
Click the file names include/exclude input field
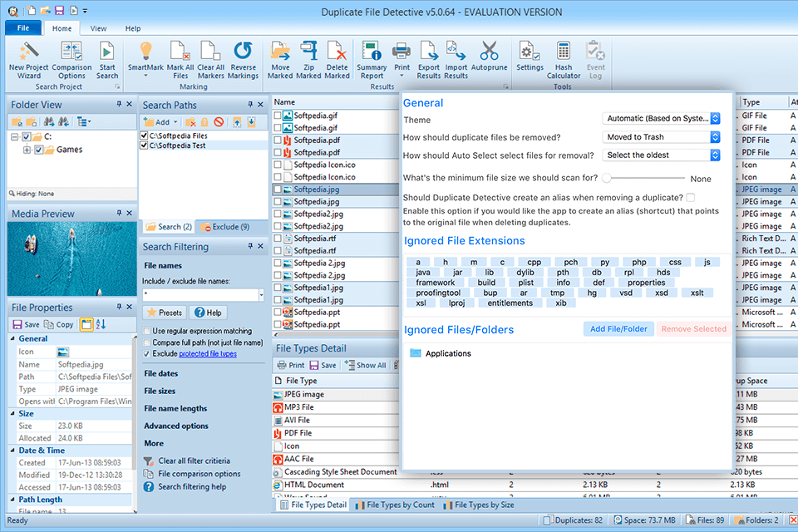199,293
